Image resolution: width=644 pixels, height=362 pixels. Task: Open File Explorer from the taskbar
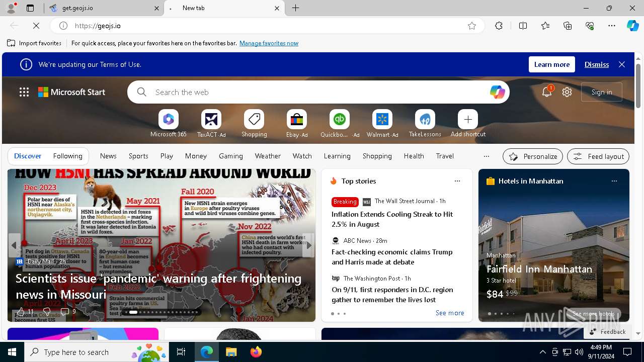[x=231, y=352]
